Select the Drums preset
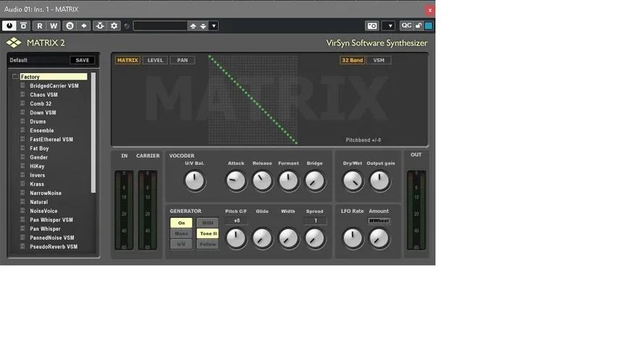Viewport: 644px width, 362px height. pyautogui.click(x=38, y=122)
